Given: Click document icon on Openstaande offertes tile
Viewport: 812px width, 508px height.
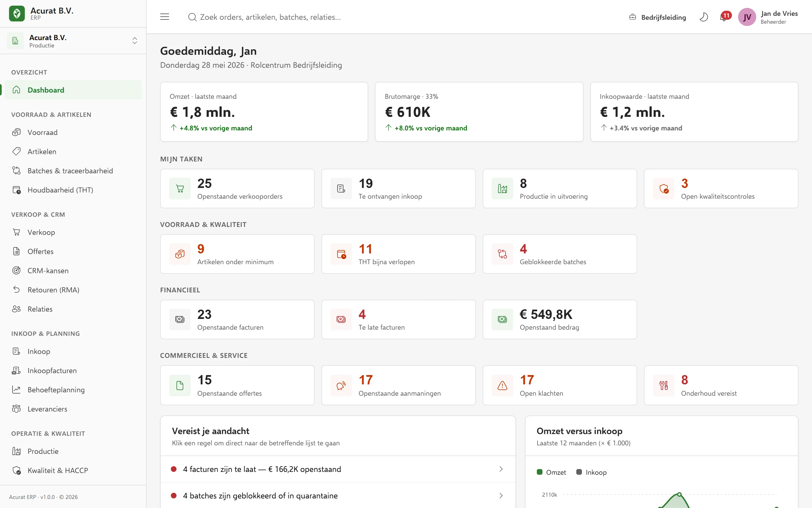Looking at the screenshot, I should pyautogui.click(x=180, y=385).
